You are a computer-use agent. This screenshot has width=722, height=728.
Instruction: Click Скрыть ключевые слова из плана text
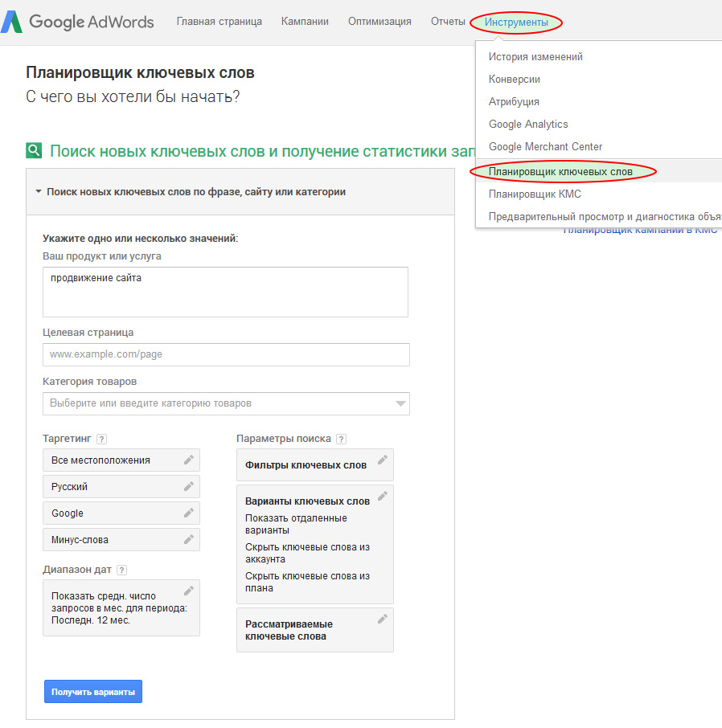click(308, 582)
